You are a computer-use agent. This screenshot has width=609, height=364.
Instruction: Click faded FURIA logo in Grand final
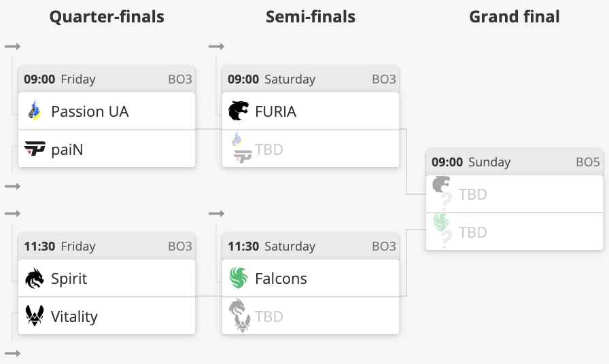[441, 185]
